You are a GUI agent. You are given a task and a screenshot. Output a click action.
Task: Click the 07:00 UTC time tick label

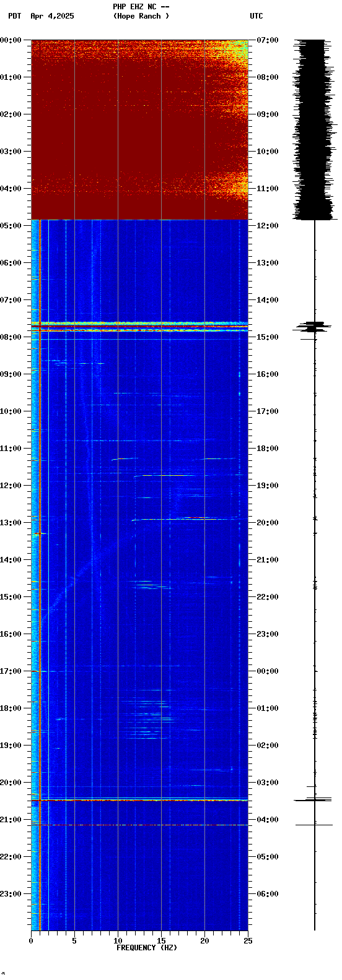click(267, 40)
